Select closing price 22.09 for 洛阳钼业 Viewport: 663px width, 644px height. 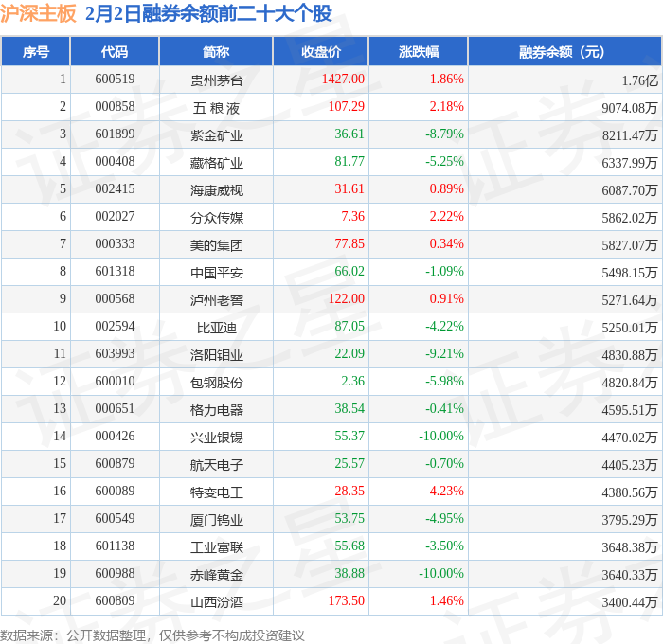(349, 353)
